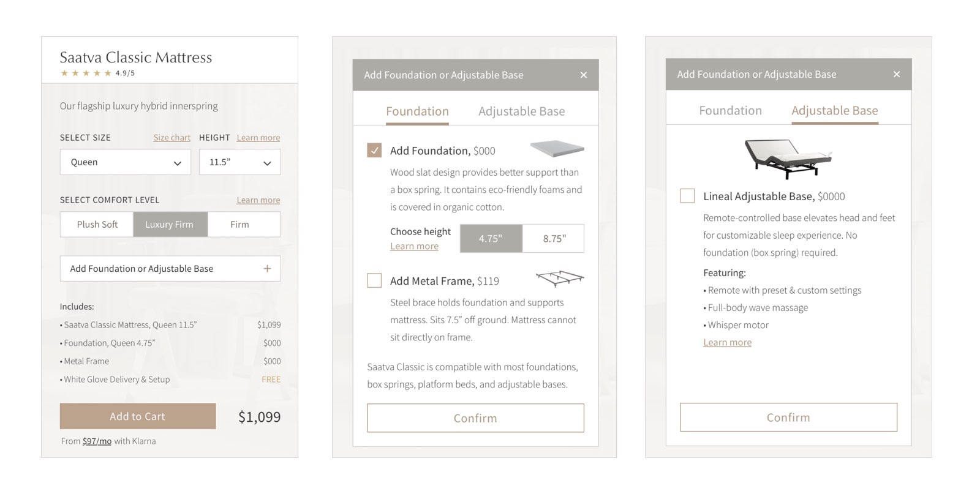Open the 11.5" height dropdown
This screenshot has width=980, height=502.
pos(239,162)
